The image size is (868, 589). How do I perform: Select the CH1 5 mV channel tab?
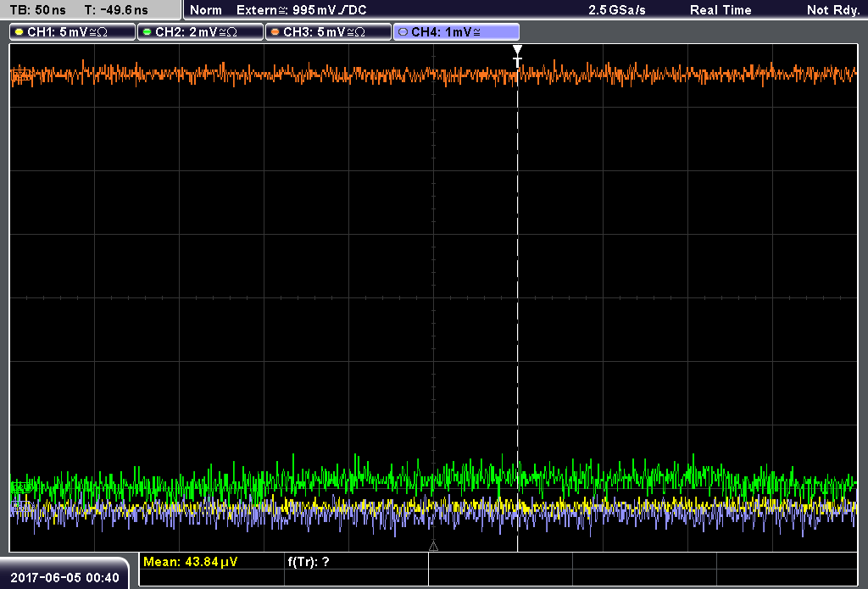[x=73, y=32]
